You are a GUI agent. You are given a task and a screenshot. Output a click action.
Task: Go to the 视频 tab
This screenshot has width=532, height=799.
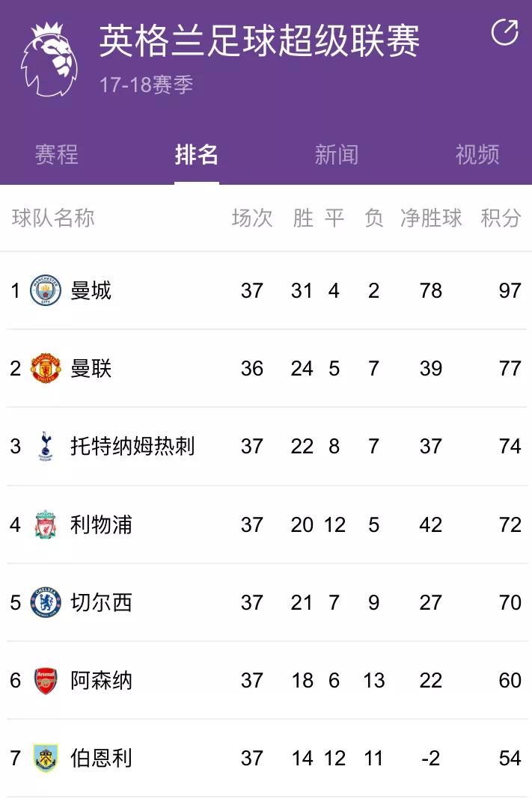click(x=477, y=155)
